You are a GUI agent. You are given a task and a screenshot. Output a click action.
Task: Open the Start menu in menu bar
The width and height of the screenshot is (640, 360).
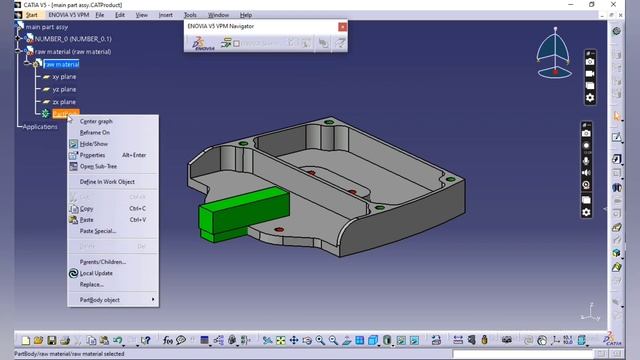31,15
